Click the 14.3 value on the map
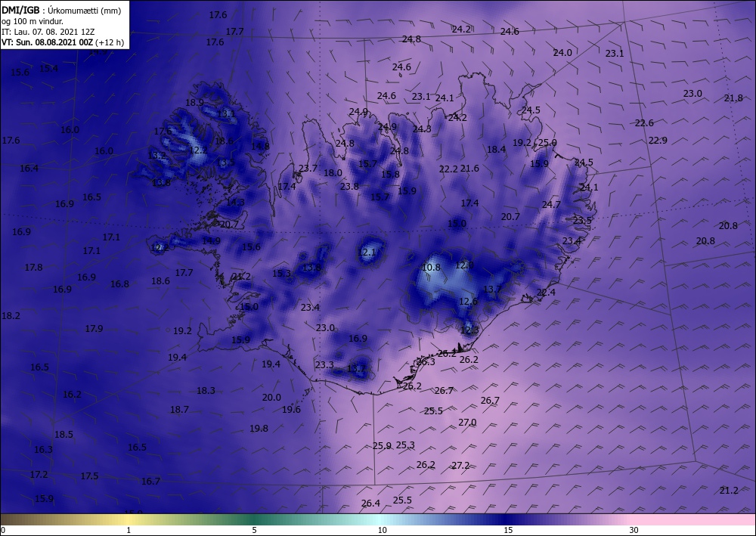 click(x=235, y=203)
